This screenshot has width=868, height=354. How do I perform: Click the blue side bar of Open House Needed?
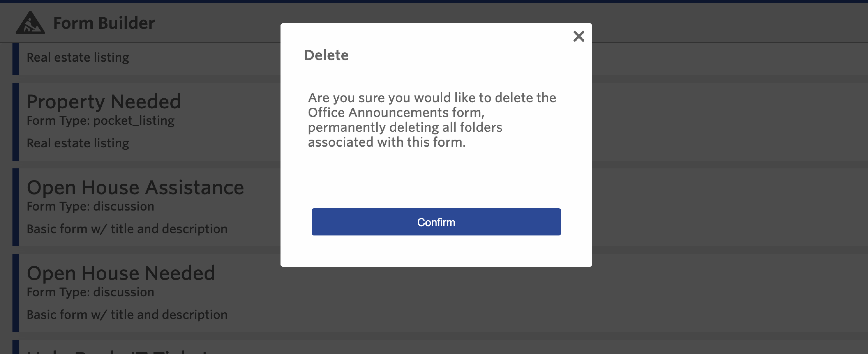[16, 293]
